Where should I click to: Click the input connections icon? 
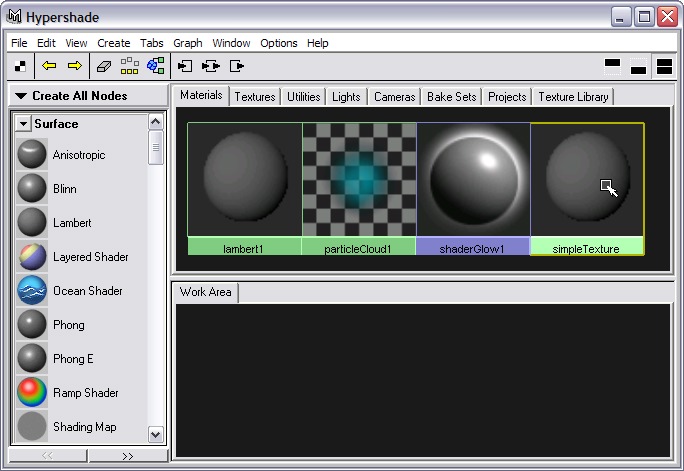(185, 66)
